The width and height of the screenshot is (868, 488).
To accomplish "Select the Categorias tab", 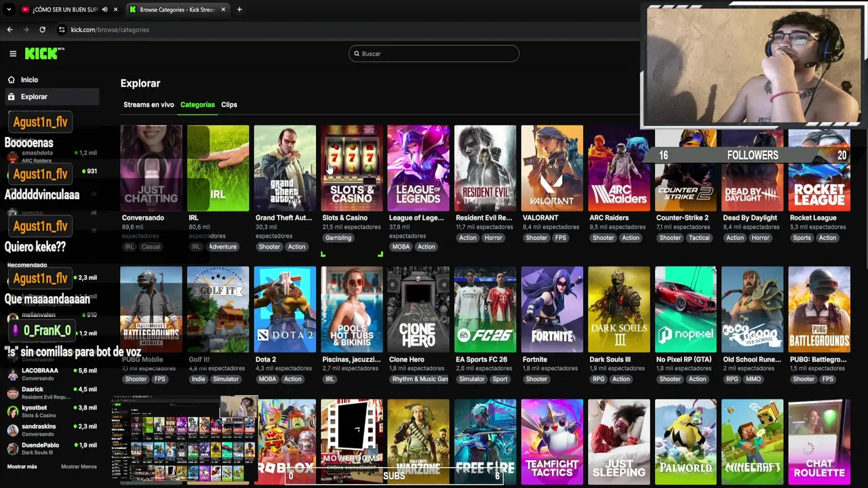I will pyautogui.click(x=197, y=105).
